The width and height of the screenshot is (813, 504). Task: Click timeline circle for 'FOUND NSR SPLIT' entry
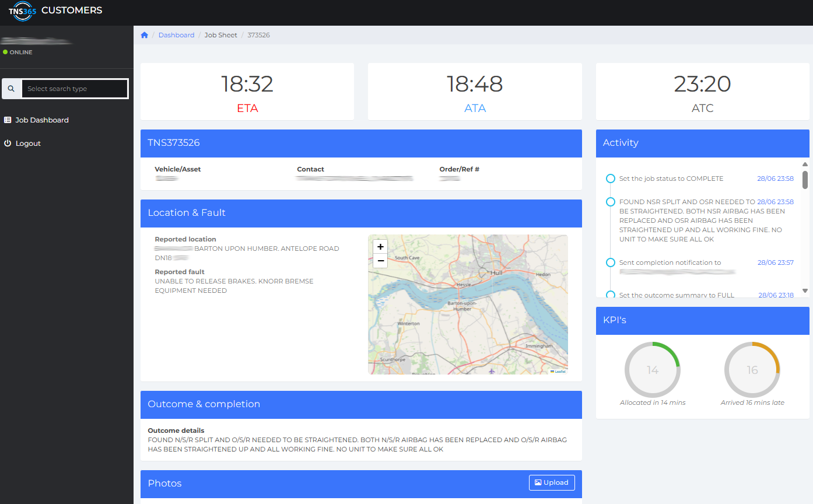point(611,202)
